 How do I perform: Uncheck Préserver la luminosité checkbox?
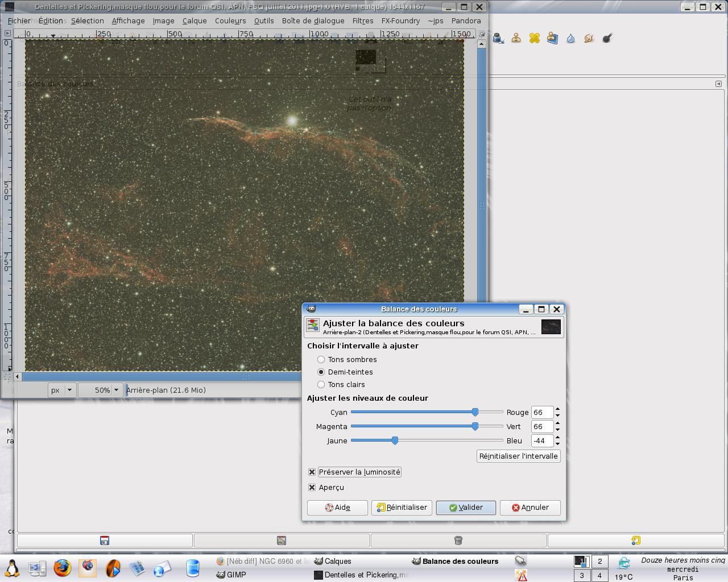click(312, 472)
